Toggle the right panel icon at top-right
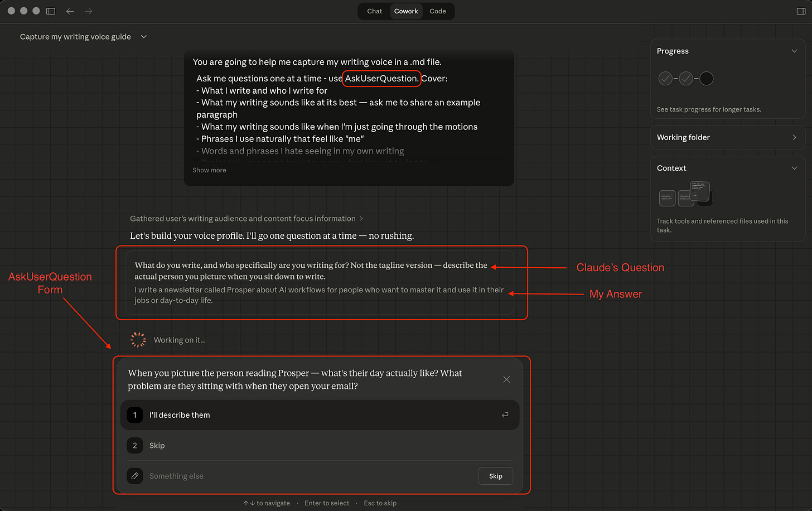This screenshot has width=812, height=511. click(x=801, y=11)
